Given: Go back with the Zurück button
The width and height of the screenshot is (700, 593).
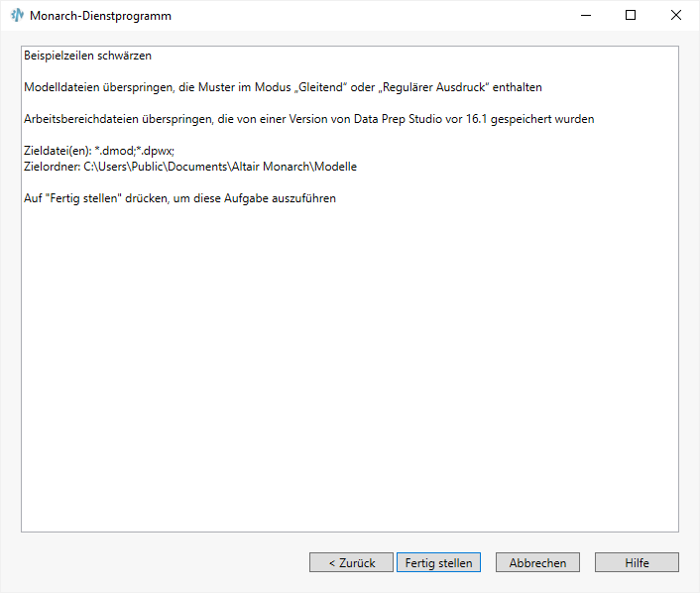Looking at the screenshot, I should tap(351, 562).
